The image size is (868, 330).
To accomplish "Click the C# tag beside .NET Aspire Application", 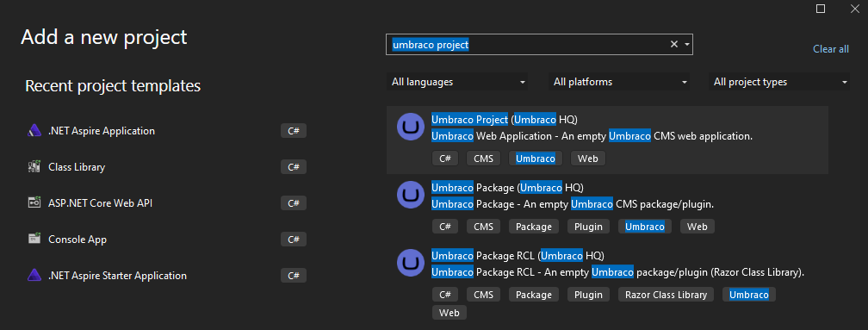I will pyautogui.click(x=294, y=131).
